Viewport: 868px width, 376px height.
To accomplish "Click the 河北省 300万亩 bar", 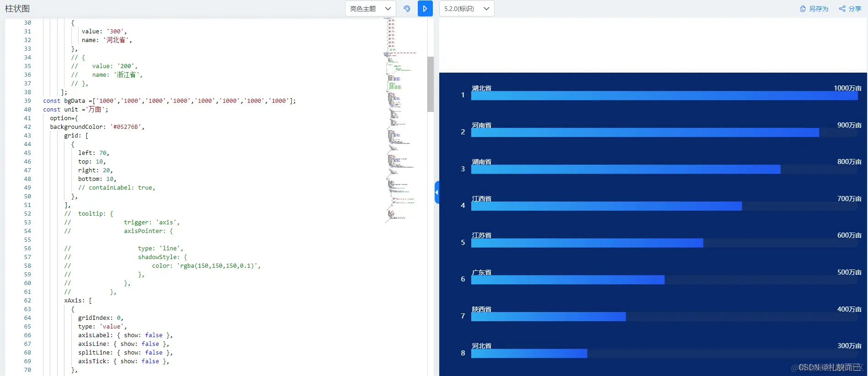I will [x=529, y=353].
